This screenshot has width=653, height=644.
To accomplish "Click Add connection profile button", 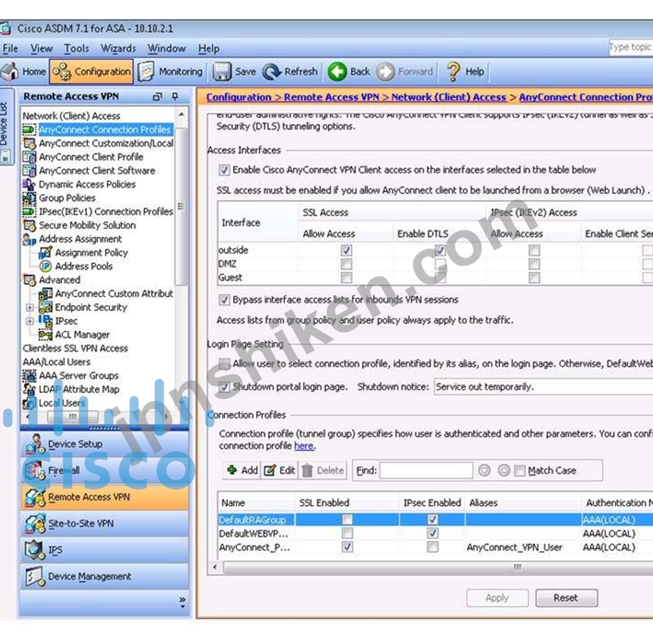I will click(x=242, y=470).
